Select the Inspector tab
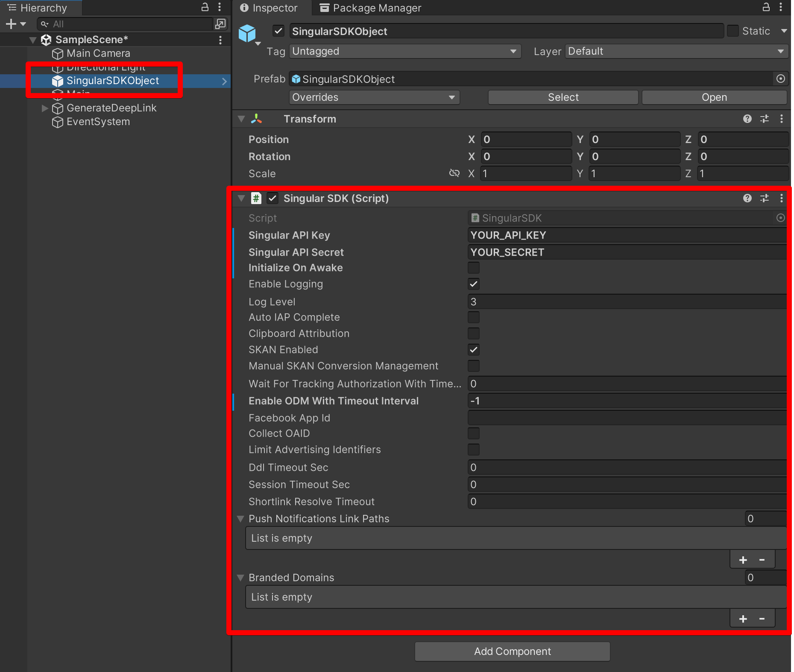This screenshot has width=794, height=672. [x=269, y=8]
